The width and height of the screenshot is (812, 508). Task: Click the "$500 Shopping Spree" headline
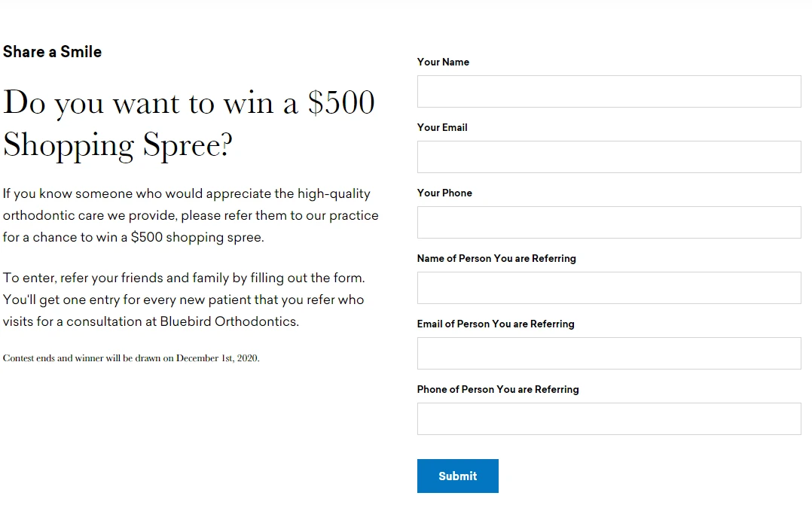click(x=188, y=123)
